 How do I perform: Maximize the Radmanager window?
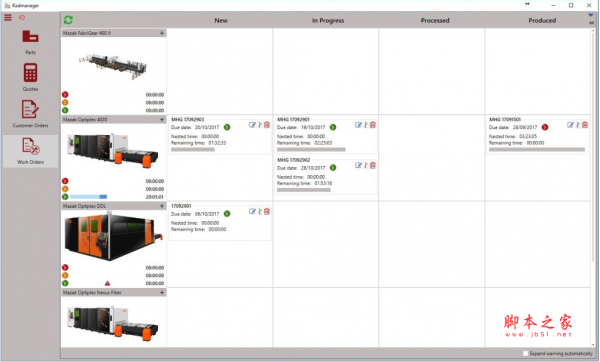point(571,5)
